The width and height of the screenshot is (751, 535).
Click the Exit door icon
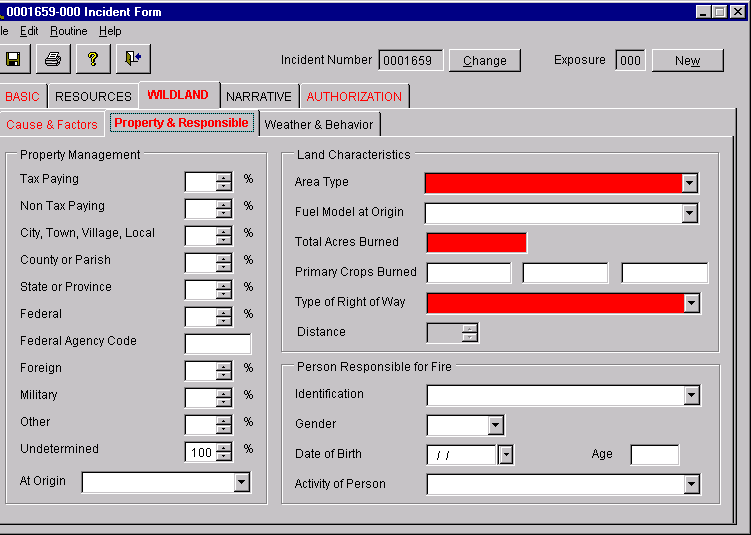point(132,59)
